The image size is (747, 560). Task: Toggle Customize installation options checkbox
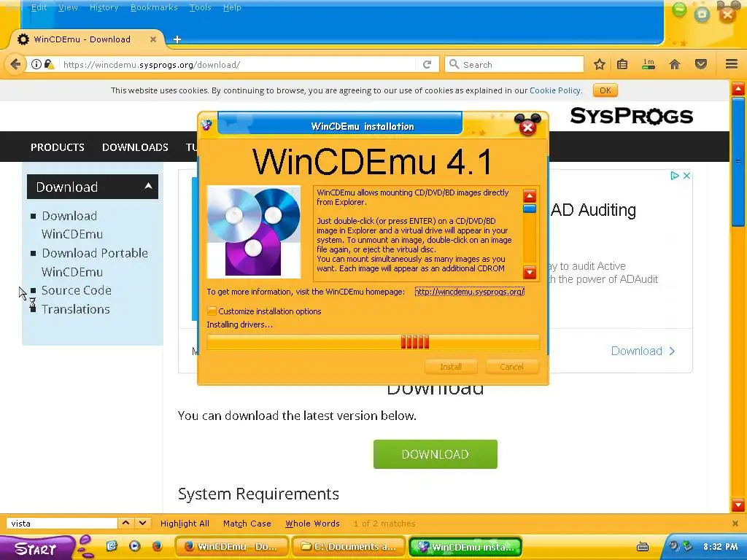212,311
